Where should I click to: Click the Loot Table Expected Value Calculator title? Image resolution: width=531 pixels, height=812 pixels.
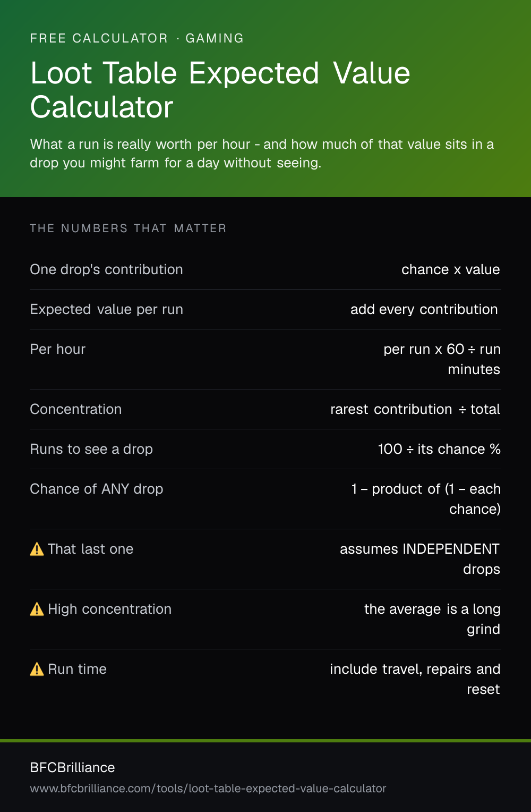220,90
